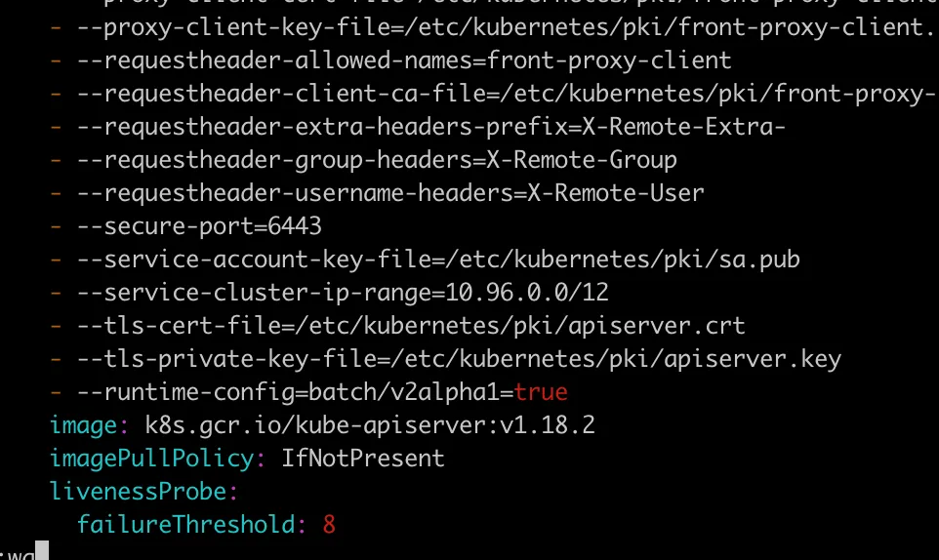This screenshot has height=560, width=939.
Task: Click the livenessProbe key
Action: click(139, 491)
